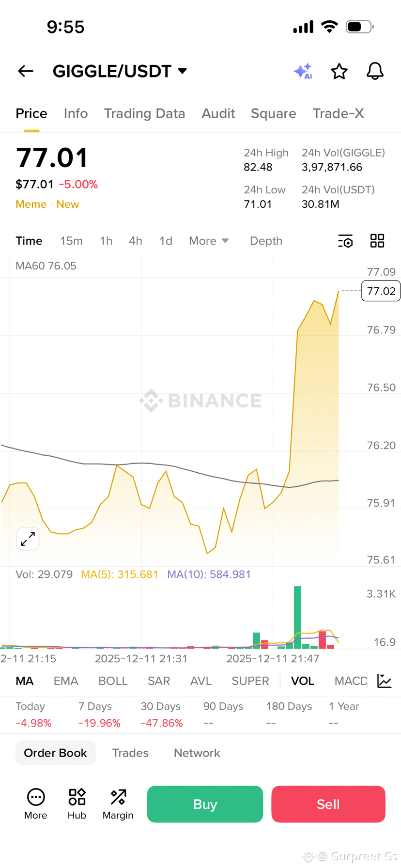The width and height of the screenshot is (401, 868).
Task: Expand the More timeframes dropdown
Action: (x=209, y=241)
